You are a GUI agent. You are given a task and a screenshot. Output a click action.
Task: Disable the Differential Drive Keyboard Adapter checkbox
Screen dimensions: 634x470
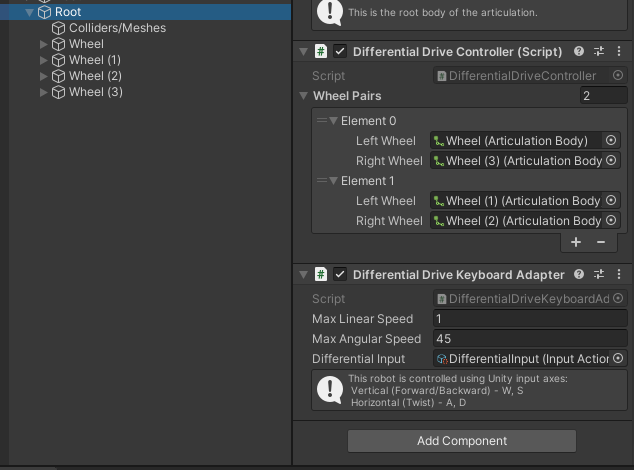pos(340,274)
